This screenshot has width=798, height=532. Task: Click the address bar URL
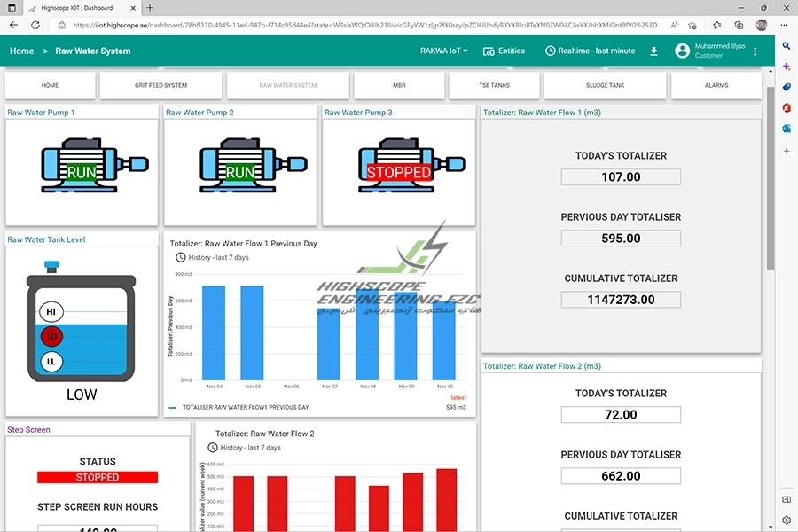click(x=364, y=25)
